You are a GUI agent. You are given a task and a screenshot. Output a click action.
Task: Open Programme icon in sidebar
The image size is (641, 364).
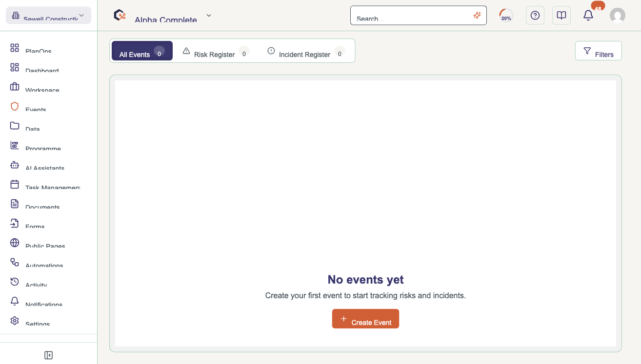15,145
